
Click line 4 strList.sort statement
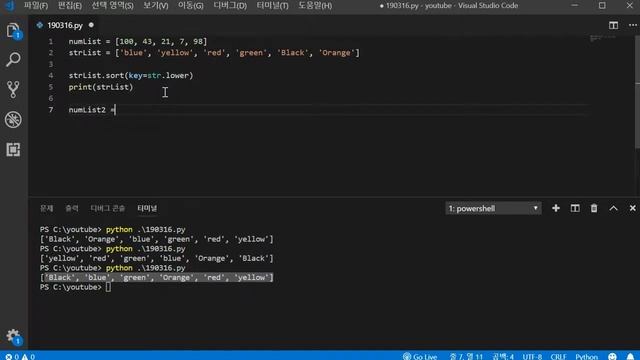point(131,76)
